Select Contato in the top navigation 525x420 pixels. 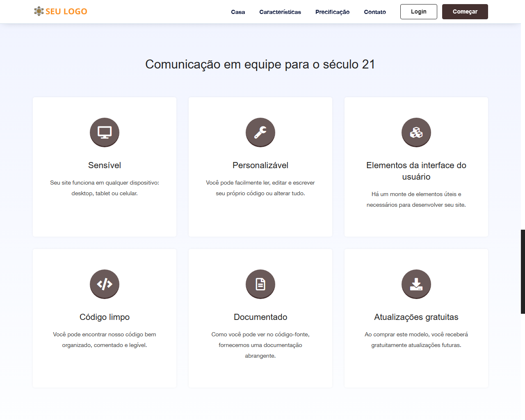pos(375,12)
